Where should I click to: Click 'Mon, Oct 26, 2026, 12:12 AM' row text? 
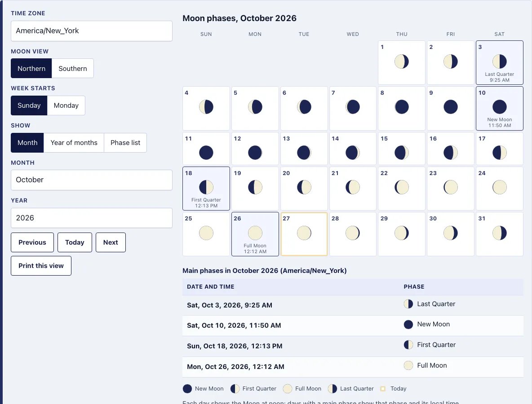pos(235,367)
